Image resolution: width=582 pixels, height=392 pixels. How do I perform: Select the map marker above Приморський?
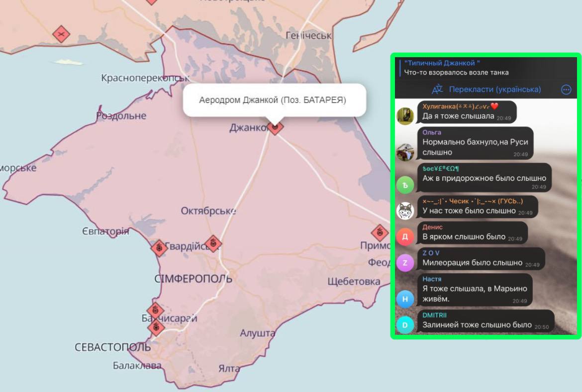(380, 233)
